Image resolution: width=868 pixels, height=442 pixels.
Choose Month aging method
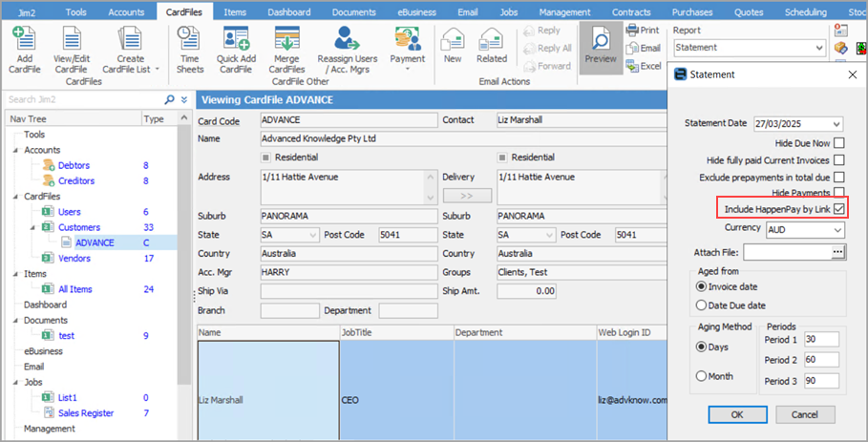[x=701, y=376]
